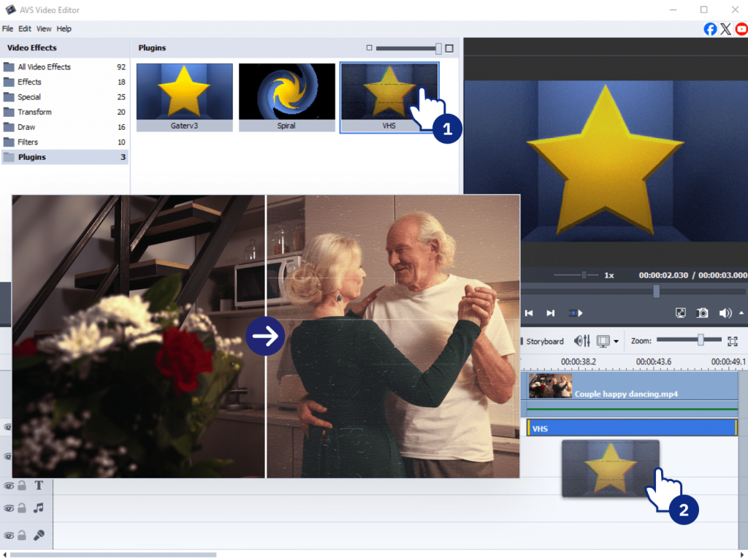Open the Facebook link icon

point(710,28)
